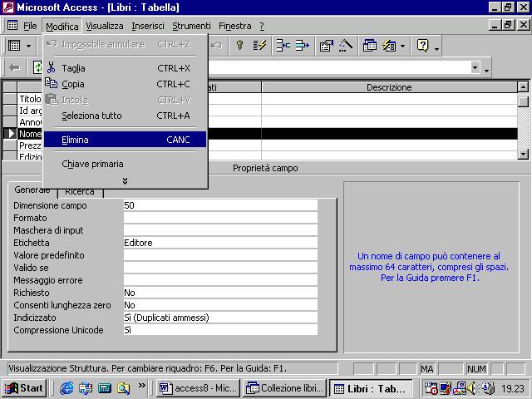Click the Compressione Unicode field
532x399 pixels.
(220, 330)
